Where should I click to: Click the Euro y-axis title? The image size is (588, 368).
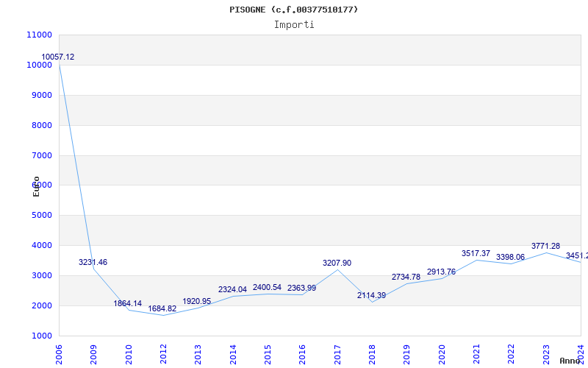pos(36,185)
